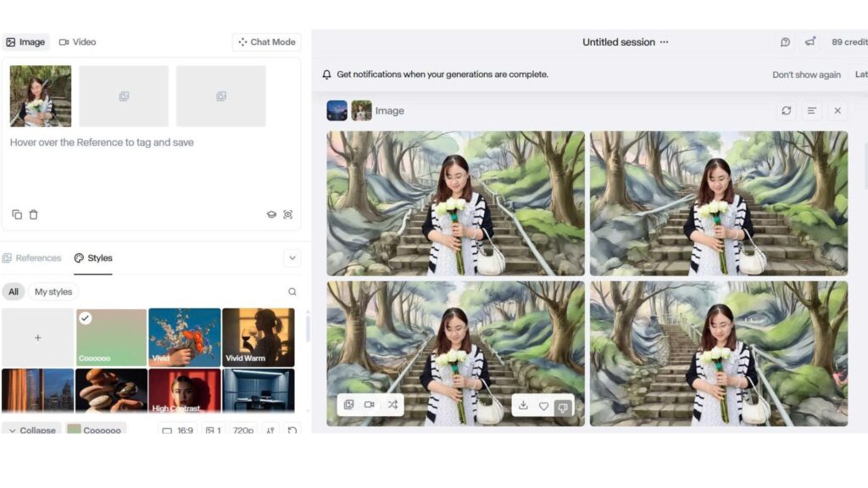Click the video camera icon on image
868x488 pixels.
tap(370, 405)
